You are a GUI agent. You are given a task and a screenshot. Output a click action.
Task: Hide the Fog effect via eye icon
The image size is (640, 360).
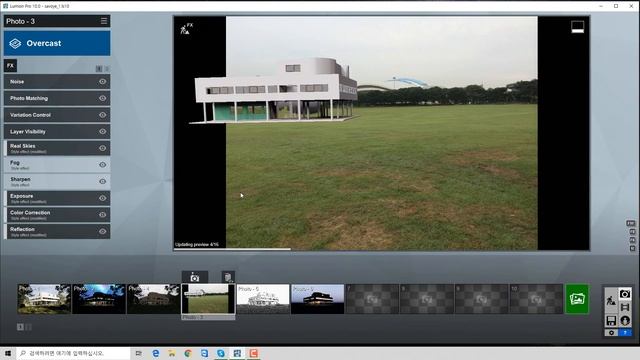click(102, 165)
